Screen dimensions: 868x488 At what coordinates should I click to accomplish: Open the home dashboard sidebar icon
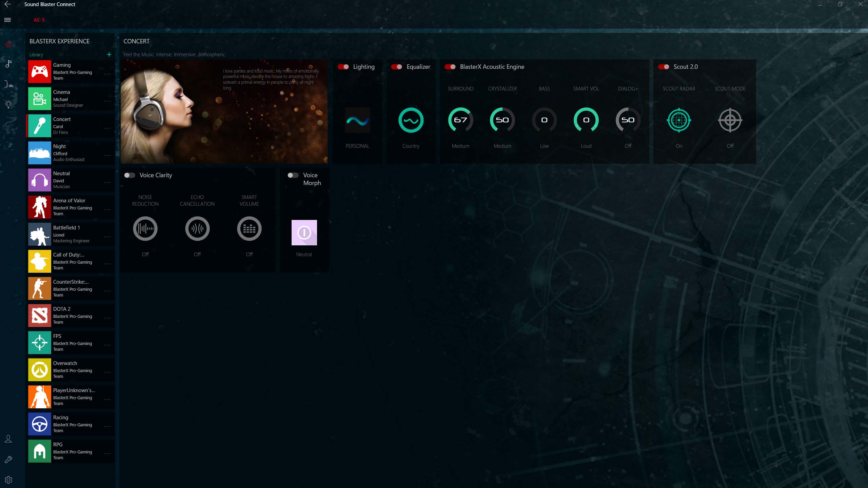pyautogui.click(x=8, y=44)
